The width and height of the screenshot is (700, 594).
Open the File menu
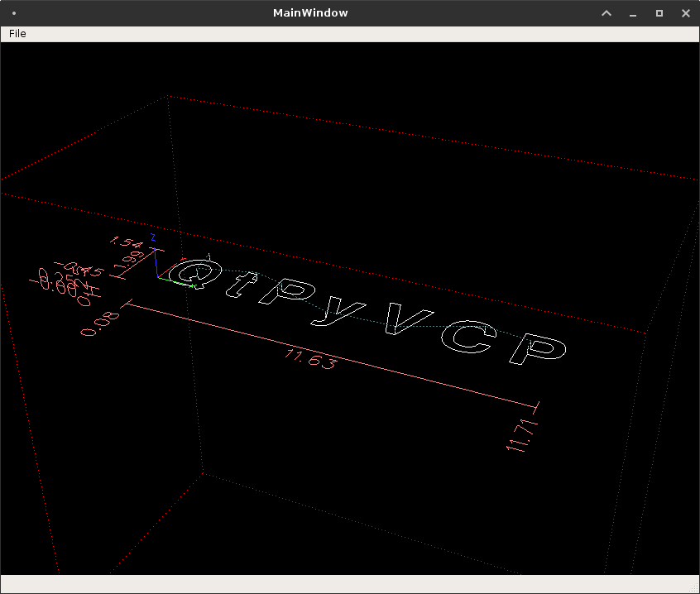[x=17, y=34]
